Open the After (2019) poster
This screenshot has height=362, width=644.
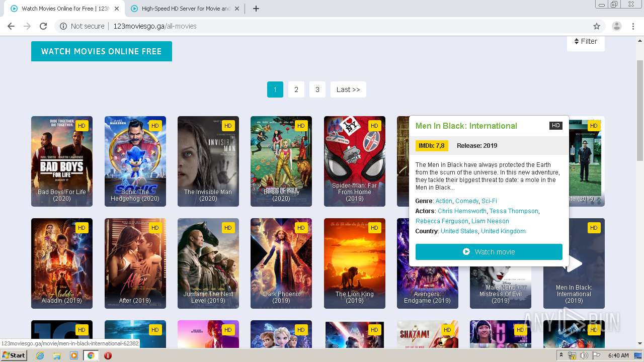tap(135, 263)
